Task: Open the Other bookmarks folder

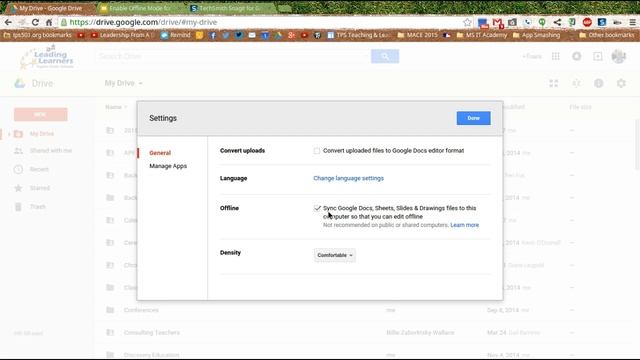Action: pos(607,35)
